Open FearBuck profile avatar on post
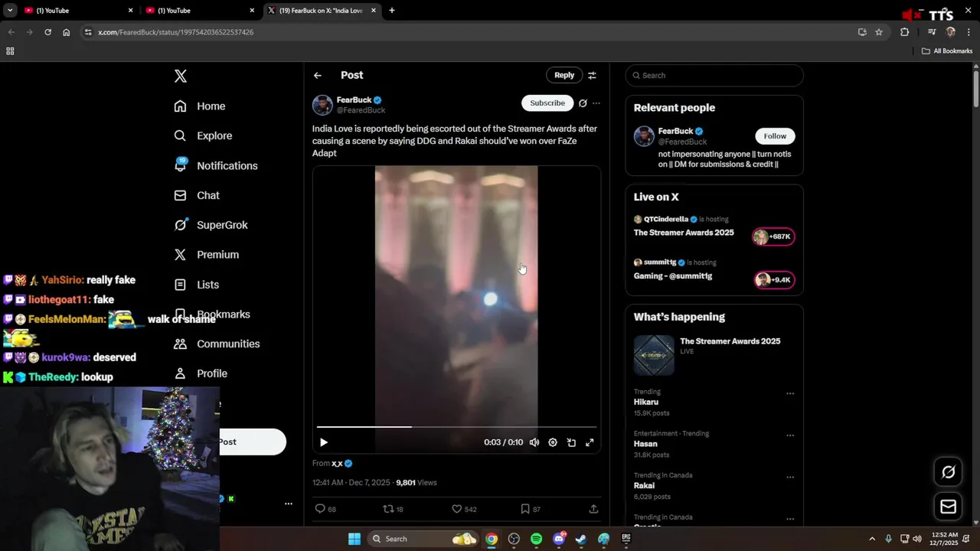This screenshot has height=551, width=980. [x=322, y=105]
